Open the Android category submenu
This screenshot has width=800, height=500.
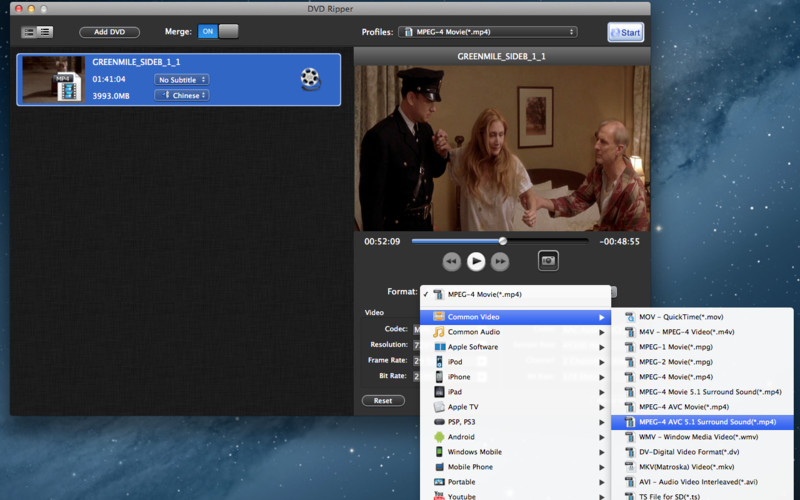(x=515, y=437)
